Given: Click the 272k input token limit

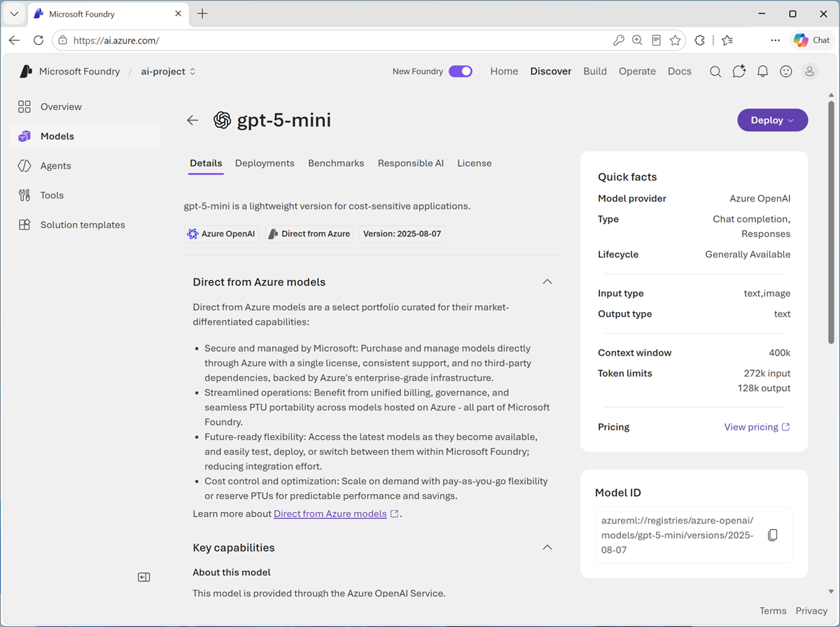Looking at the screenshot, I should [x=767, y=374].
